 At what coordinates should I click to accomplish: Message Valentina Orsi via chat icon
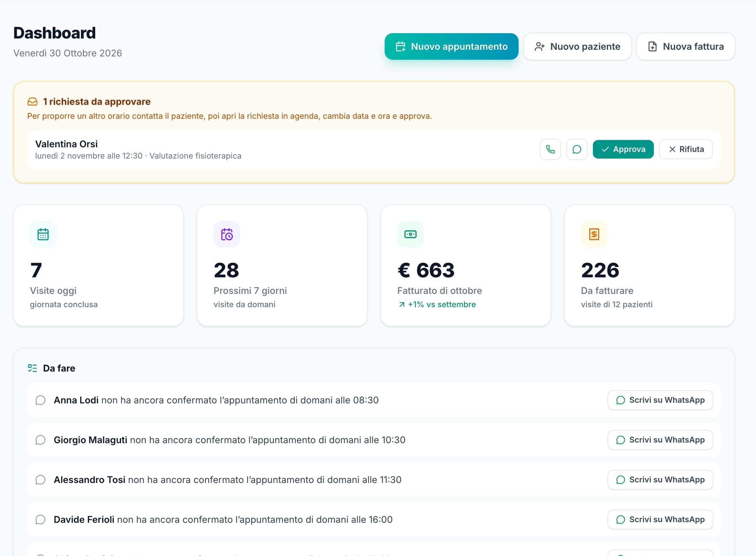click(577, 149)
